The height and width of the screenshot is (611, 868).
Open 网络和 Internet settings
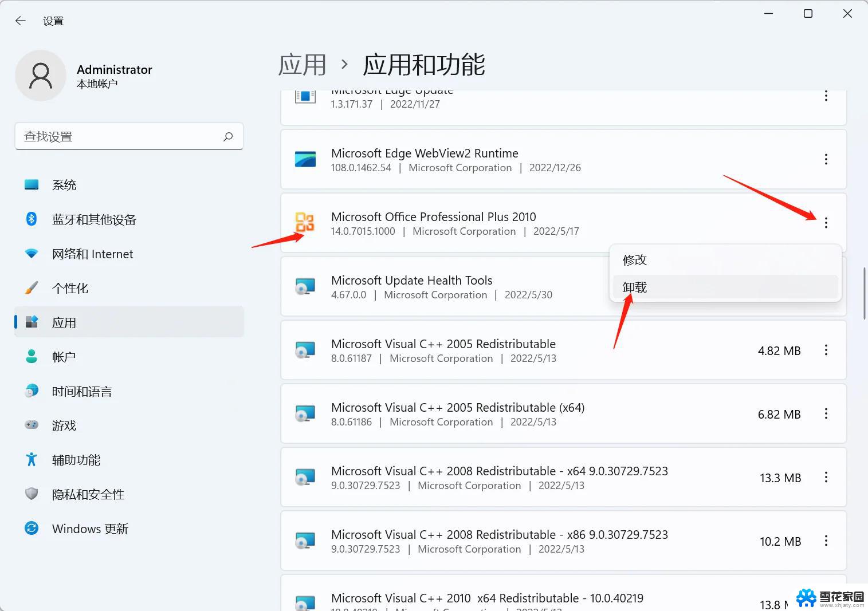[129, 254]
